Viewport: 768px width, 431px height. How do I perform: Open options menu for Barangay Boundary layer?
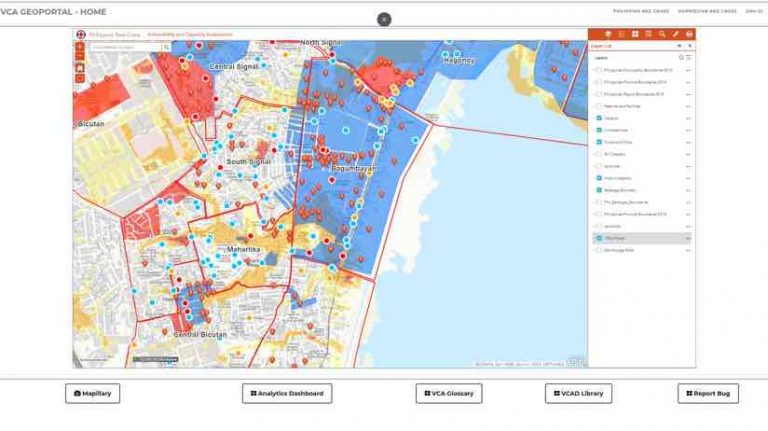[688, 190]
